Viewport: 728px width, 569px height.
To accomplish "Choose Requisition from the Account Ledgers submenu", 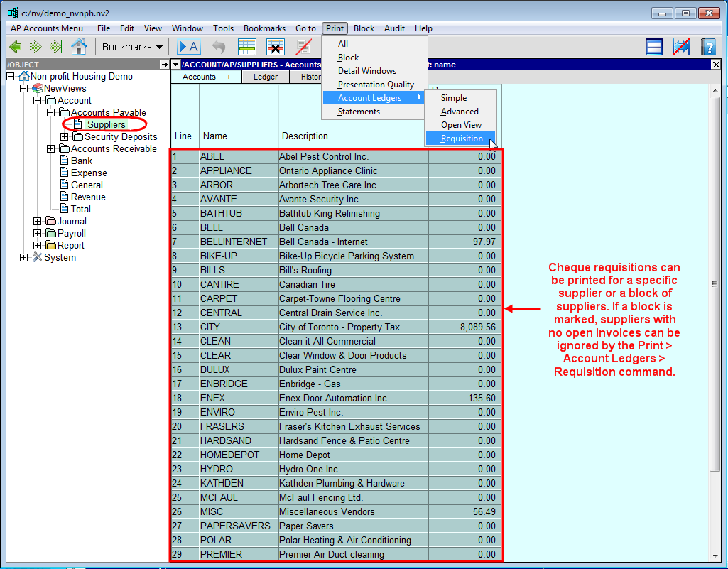I will [x=462, y=139].
